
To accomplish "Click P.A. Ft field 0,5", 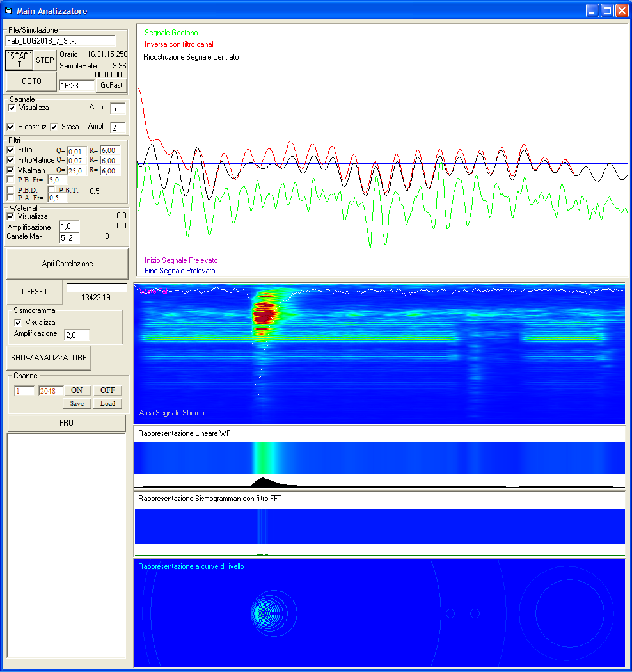I will tap(58, 198).
